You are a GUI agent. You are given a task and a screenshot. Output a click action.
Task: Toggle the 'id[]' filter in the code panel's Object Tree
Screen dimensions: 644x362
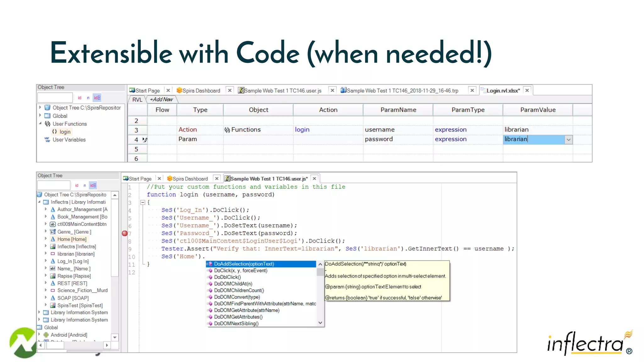point(93,185)
